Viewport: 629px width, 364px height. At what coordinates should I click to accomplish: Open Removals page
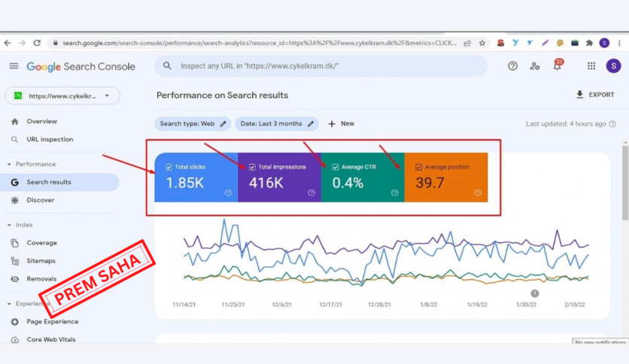pyautogui.click(x=41, y=279)
